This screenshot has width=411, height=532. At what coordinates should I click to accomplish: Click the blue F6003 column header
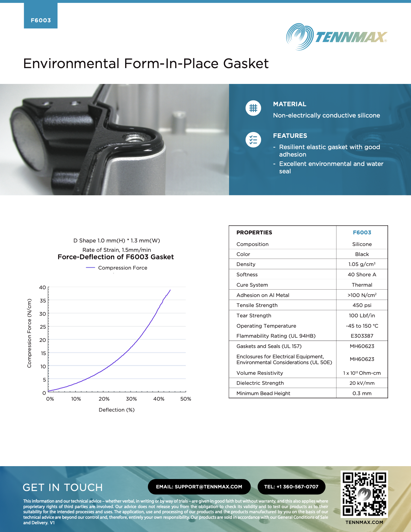362,232
